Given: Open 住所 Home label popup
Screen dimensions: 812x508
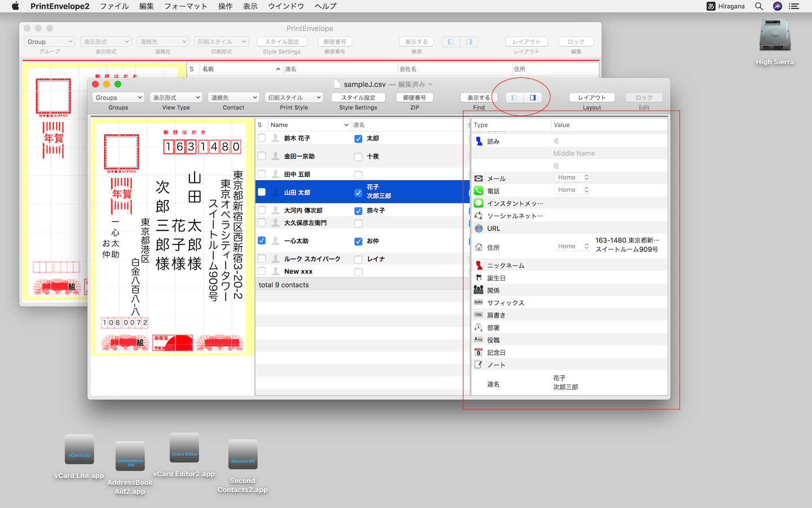Looking at the screenshot, I should click(x=572, y=246).
